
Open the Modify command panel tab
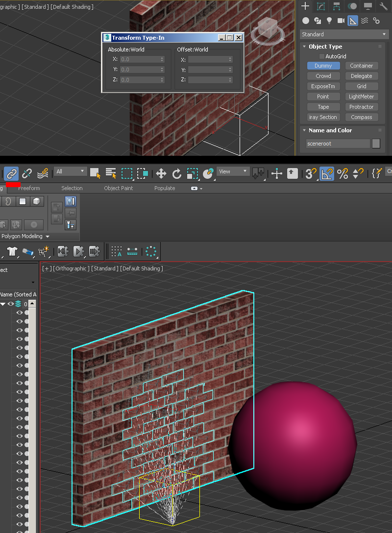point(320,6)
